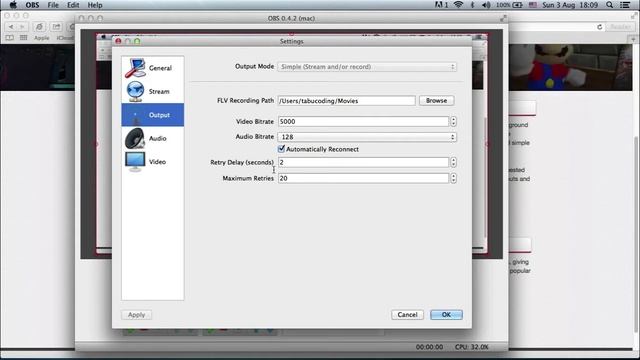Screen dimensions: 640x360
Task: Cancel the Settings dialog
Action: pos(407,315)
